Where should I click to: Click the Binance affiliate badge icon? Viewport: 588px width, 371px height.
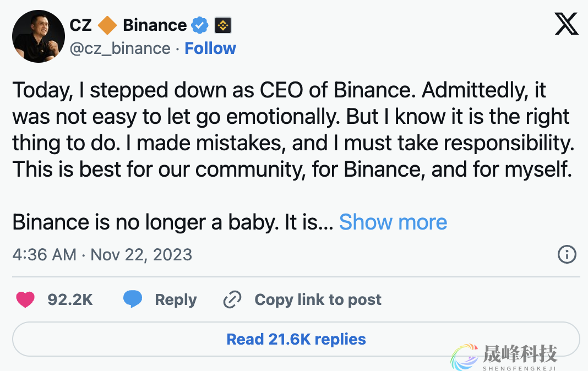click(222, 25)
